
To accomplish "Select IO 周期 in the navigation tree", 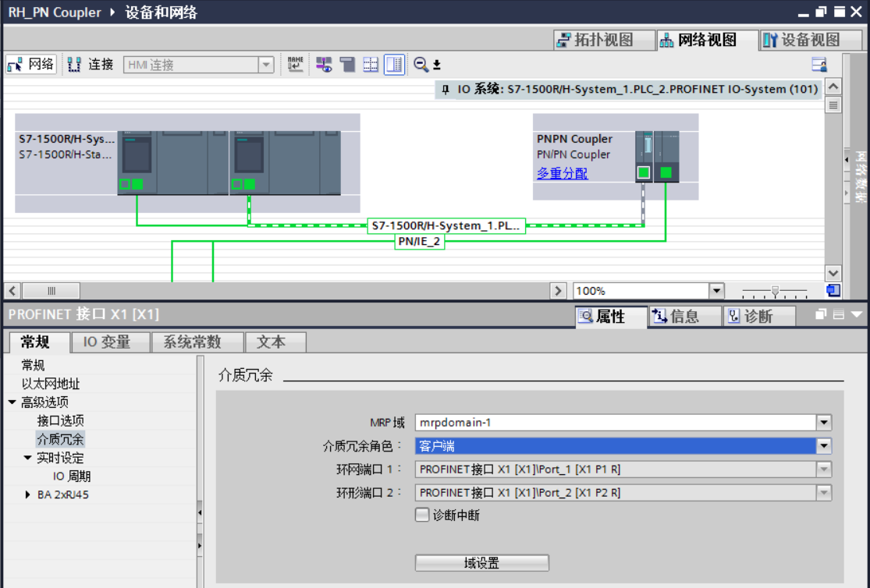I will pyautogui.click(x=72, y=476).
